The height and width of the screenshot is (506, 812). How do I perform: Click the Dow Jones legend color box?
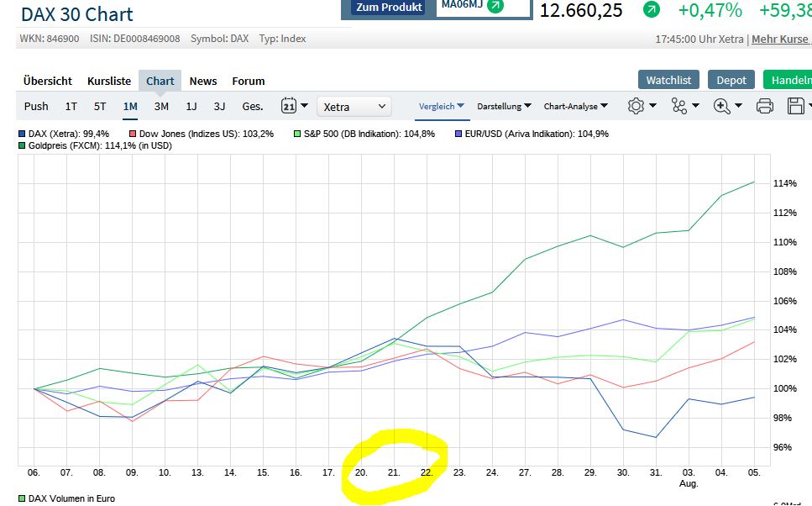pos(133,134)
